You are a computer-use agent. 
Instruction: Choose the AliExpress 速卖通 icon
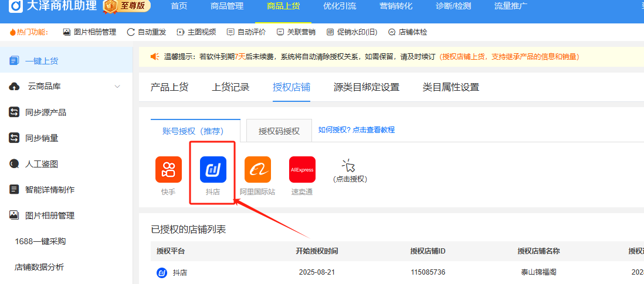(x=302, y=170)
